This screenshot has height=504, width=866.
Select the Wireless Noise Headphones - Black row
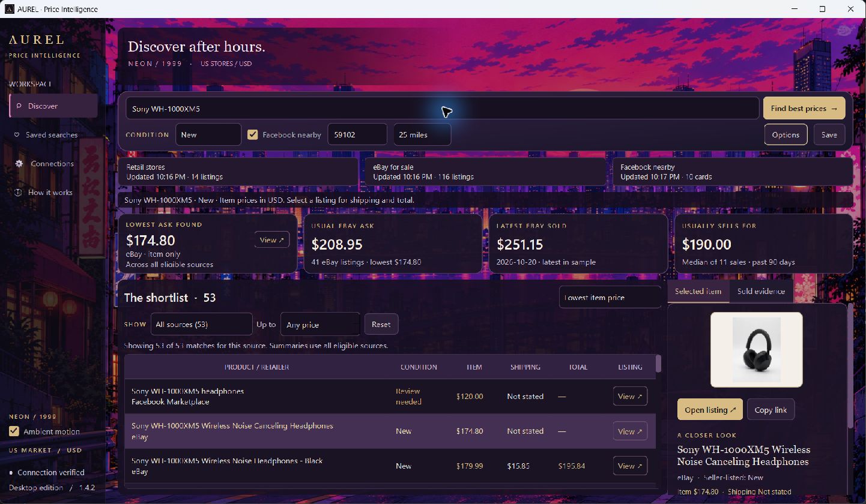[x=390, y=466]
